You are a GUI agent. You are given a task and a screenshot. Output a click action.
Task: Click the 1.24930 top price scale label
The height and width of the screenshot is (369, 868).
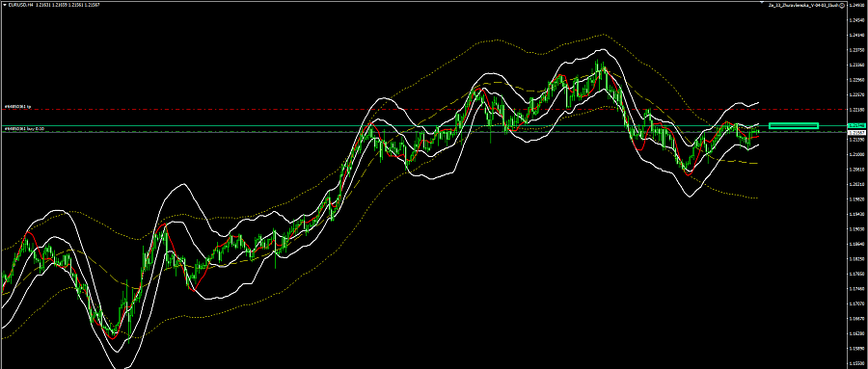[x=858, y=5]
